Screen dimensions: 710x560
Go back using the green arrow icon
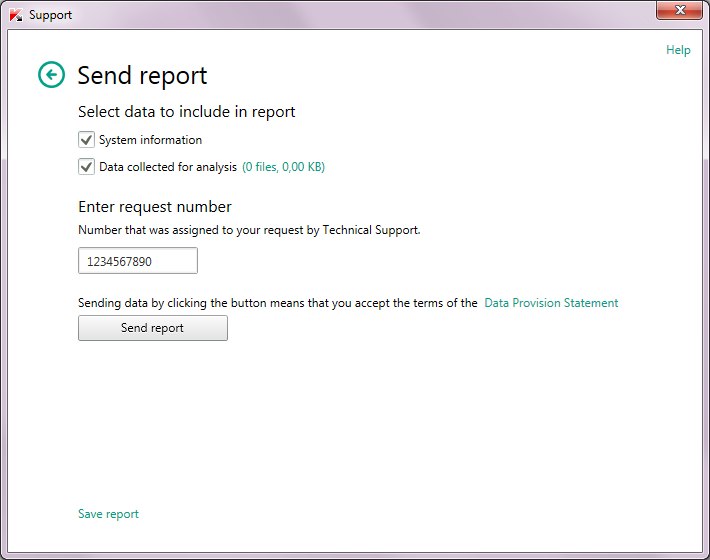(x=51, y=75)
